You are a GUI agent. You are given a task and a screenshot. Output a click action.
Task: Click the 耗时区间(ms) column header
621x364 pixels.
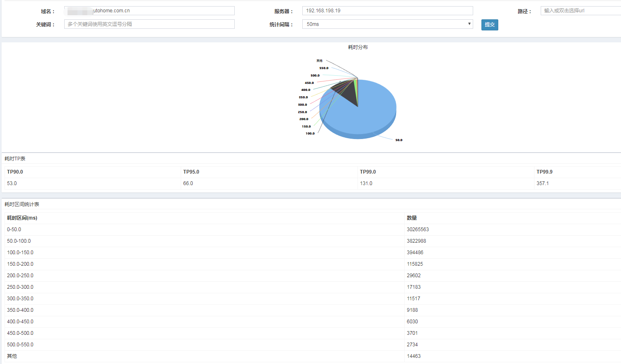pos(22,218)
